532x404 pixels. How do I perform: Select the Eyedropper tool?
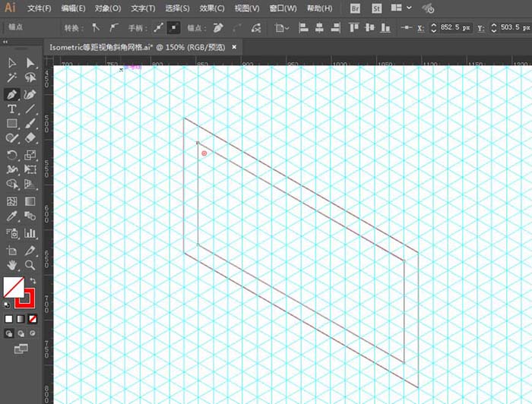pos(12,216)
